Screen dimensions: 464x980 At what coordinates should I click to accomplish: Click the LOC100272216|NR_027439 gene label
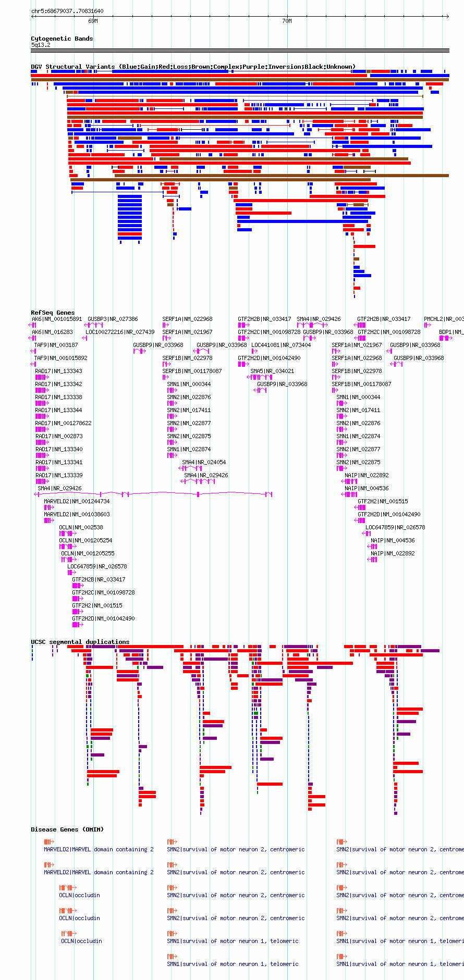[x=120, y=332]
